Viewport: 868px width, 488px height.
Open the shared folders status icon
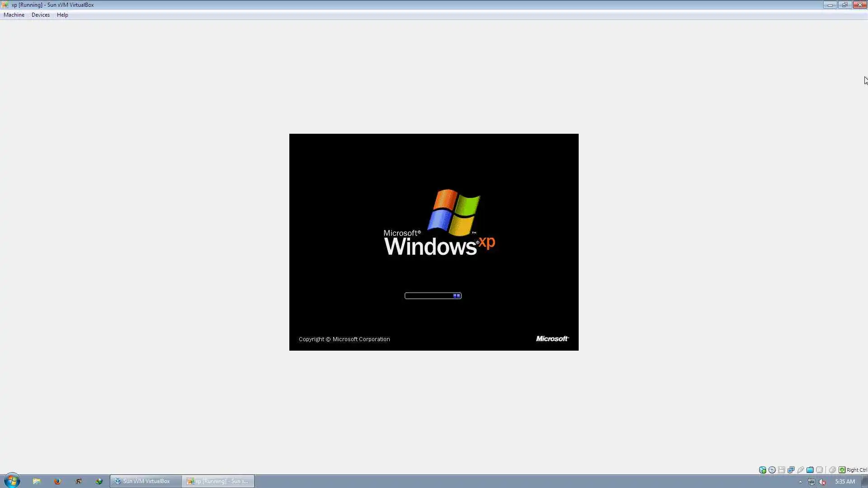click(810, 470)
